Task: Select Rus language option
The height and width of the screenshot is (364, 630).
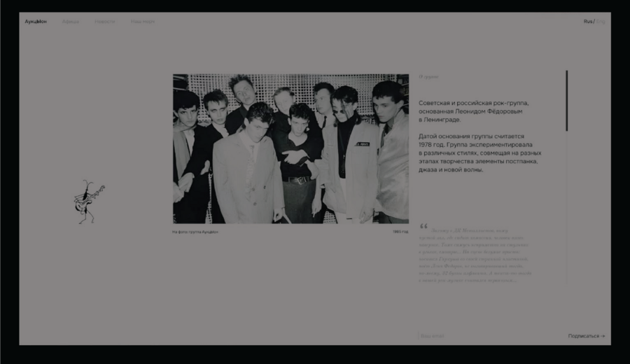Action: point(588,21)
